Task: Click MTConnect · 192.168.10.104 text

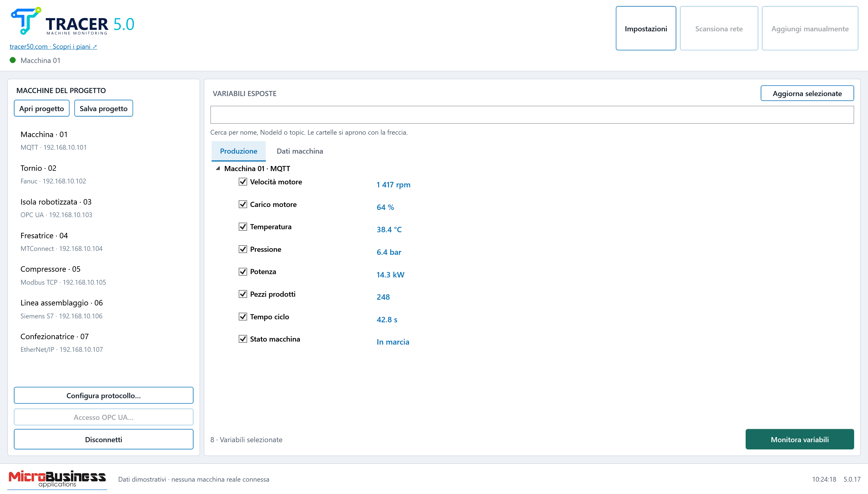Action: click(61, 249)
